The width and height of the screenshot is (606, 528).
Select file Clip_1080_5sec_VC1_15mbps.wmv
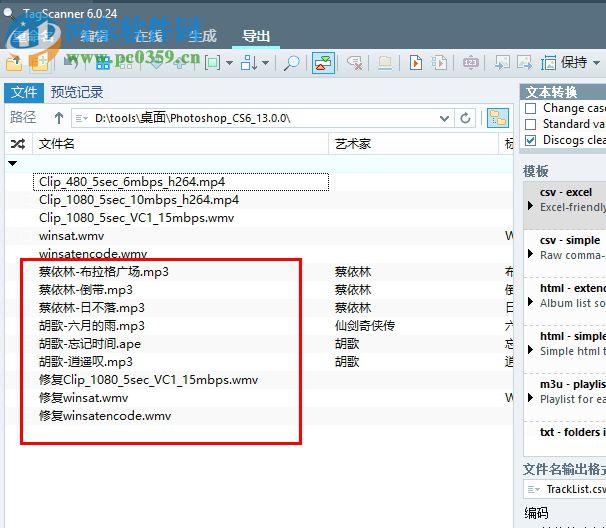pos(136,218)
